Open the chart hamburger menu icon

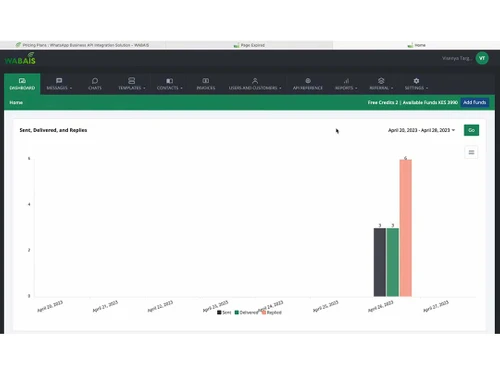tap(471, 152)
